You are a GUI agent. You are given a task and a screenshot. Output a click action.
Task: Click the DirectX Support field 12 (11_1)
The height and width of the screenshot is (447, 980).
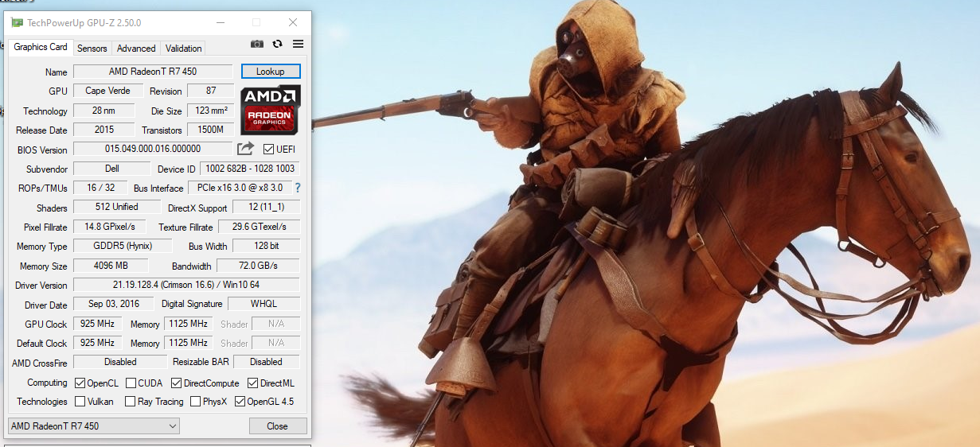click(x=266, y=208)
